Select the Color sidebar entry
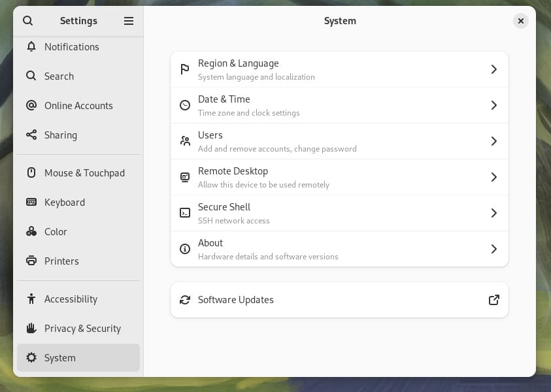Screen dimensions: 551x392 coord(56,231)
